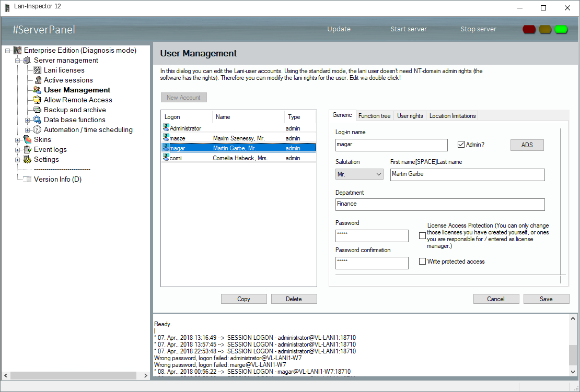Click the Server management icon
Image resolution: width=580 pixels, height=392 pixels.
point(27,60)
